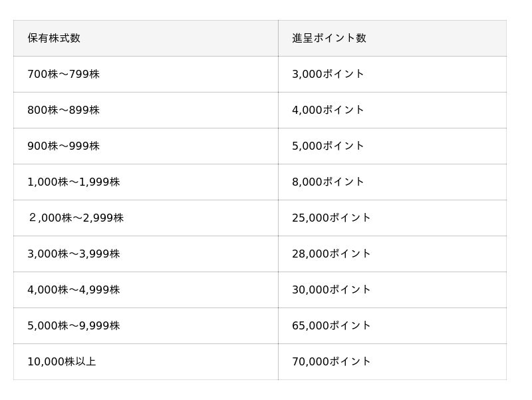Select the 2,000株～2,999株 cell
532x400 pixels.
tap(146, 218)
